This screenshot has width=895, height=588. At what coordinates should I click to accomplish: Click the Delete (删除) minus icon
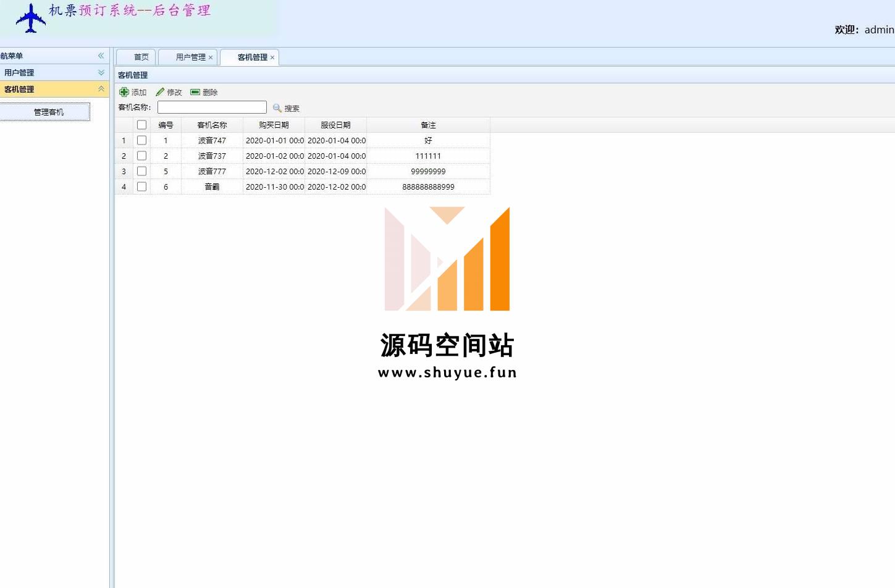click(x=195, y=92)
